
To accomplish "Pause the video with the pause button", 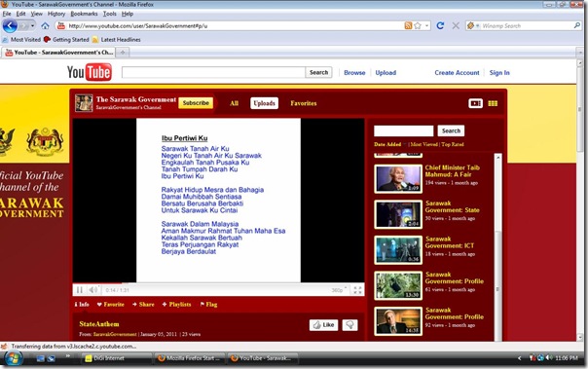I will click(x=80, y=290).
